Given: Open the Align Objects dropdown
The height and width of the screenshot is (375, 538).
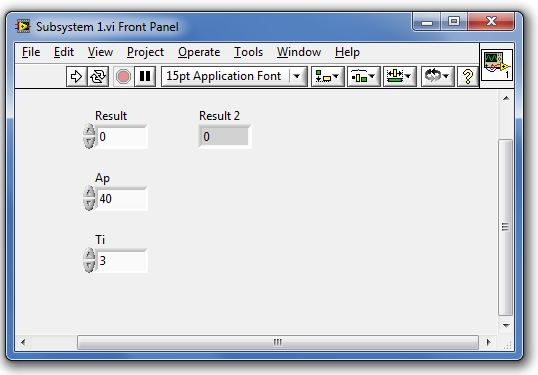Looking at the screenshot, I should pyautogui.click(x=327, y=76).
